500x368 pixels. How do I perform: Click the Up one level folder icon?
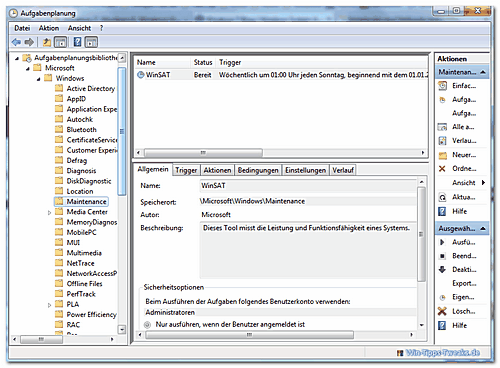47,42
